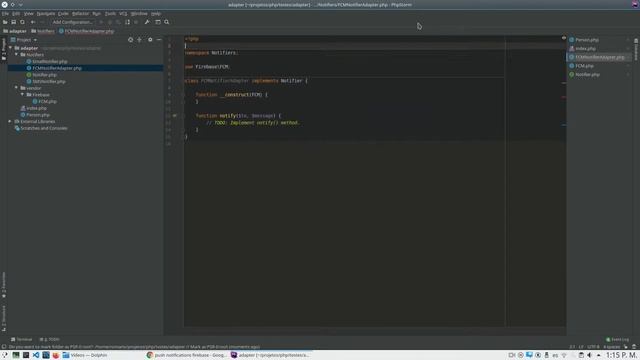Click the Open folder toolbar icon
The width and height of the screenshot is (640, 360).
[x=5, y=22]
